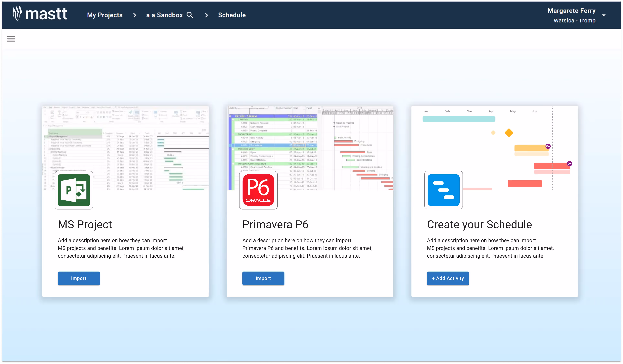623x364 pixels.
Task: Click the orange diamond milestone marker
Action: (509, 133)
